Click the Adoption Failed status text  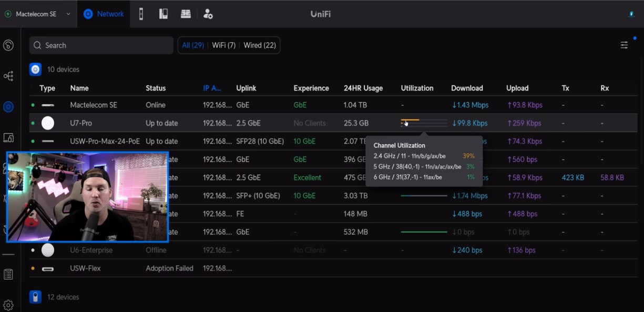point(169,268)
